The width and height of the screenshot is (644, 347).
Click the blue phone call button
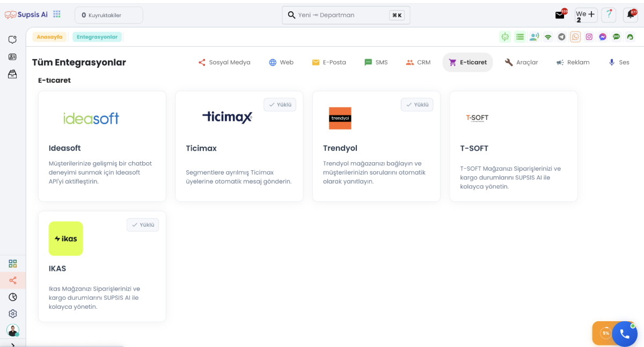click(625, 334)
